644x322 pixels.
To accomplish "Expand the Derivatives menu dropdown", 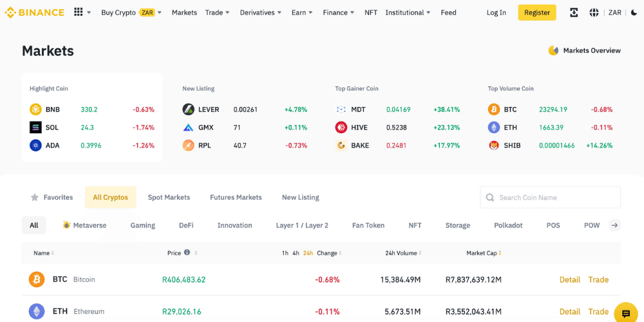I will [x=260, y=12].
